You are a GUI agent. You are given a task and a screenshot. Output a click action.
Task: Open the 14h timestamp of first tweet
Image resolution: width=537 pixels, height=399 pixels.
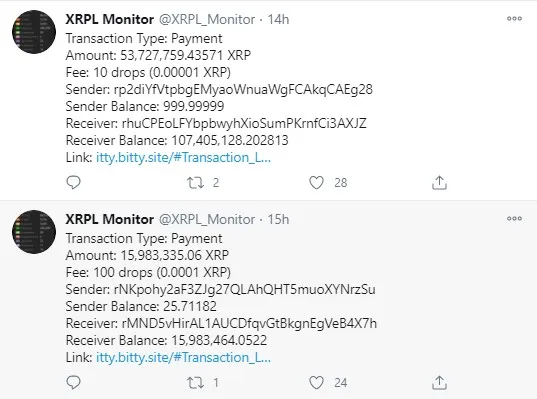pyautogui.click(x=278, y=20)
